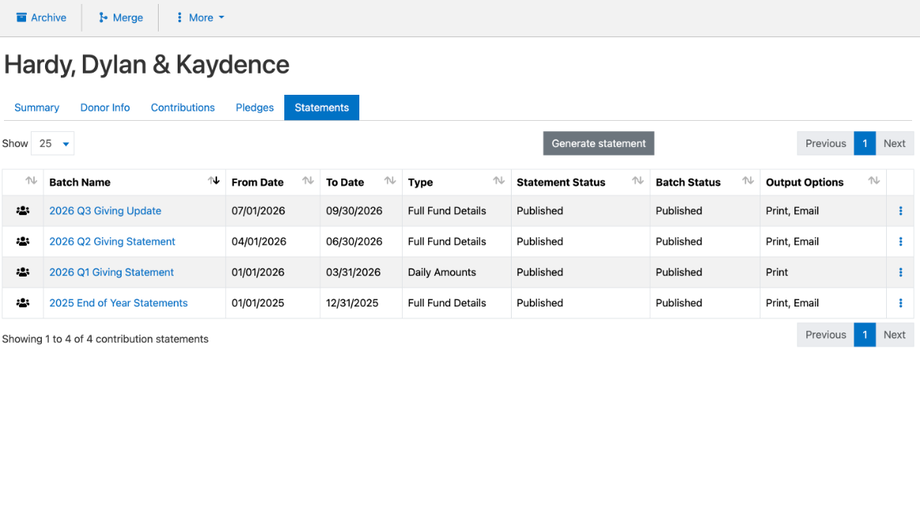
Task: Click the Merge toolbar button
Action: click(x=121, y=18)
